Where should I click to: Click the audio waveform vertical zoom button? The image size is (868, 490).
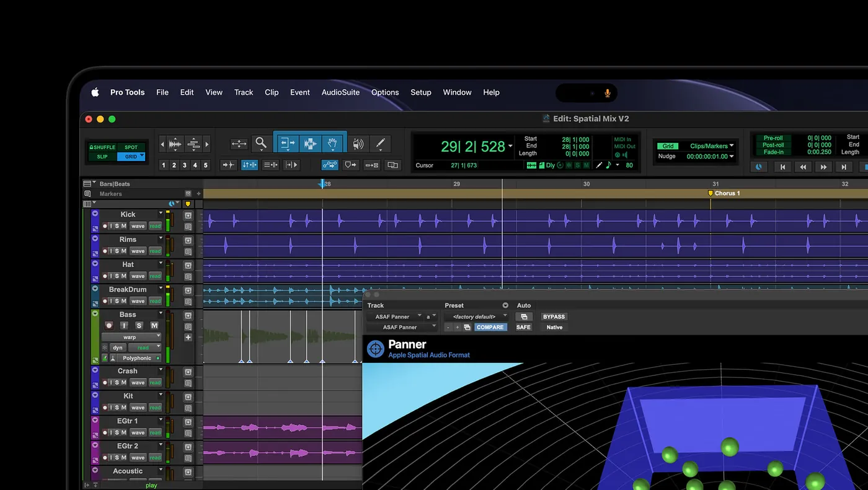pyautogui.click(x=175, y=144)
